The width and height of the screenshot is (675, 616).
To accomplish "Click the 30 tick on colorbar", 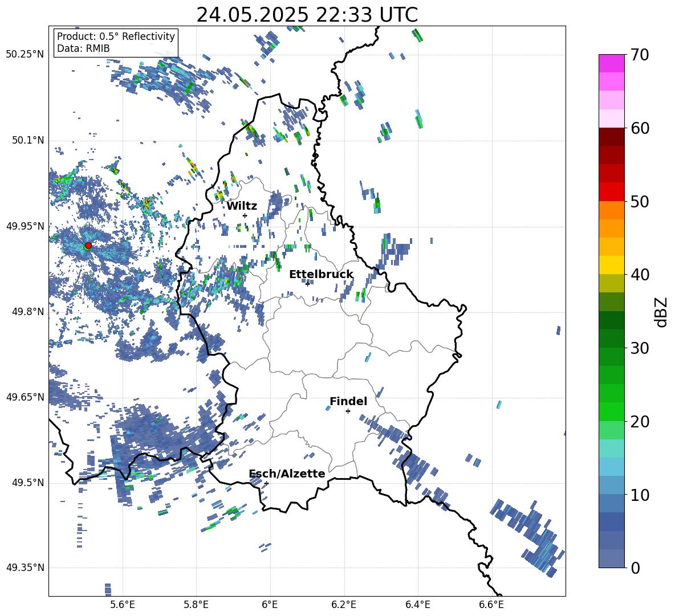I will pos(640,348).
